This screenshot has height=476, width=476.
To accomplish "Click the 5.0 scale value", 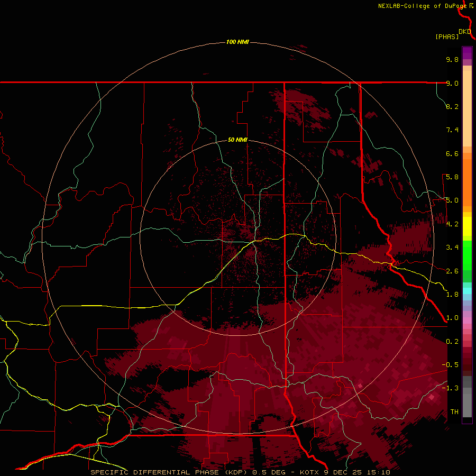I will point(452,200).
